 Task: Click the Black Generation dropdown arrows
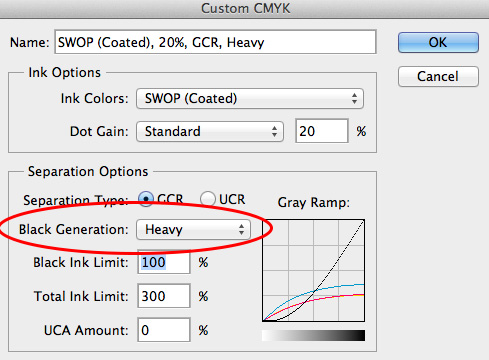pos(241,230)
